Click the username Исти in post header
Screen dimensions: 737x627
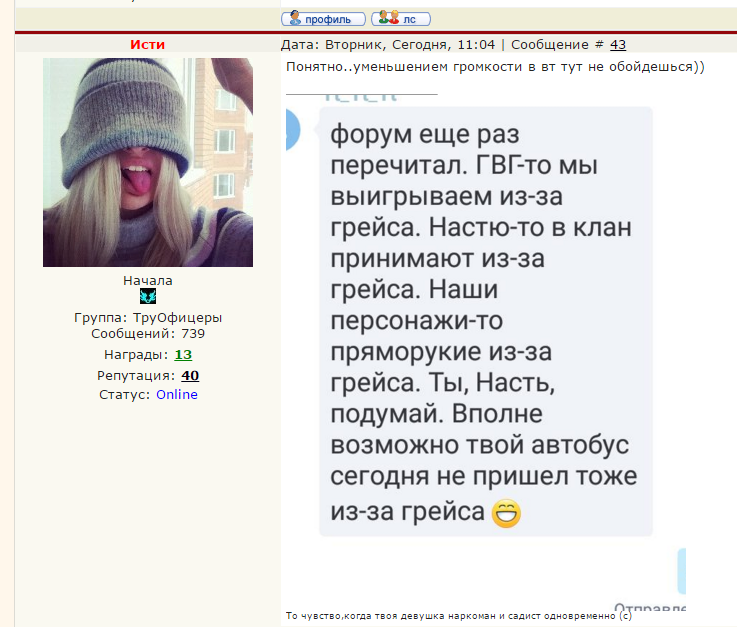(147, 44)
